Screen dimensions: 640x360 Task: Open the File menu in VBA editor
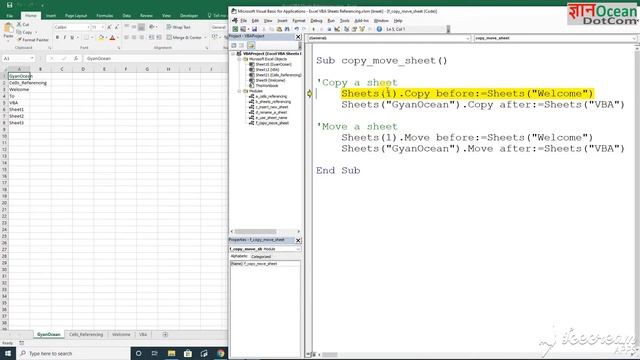tap(243, 20)
